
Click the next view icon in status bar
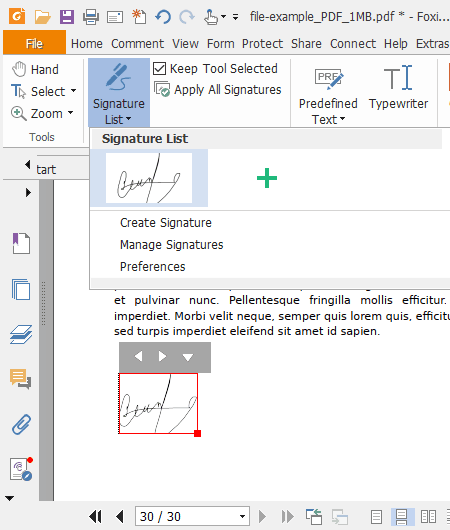(x=339, y=517)
